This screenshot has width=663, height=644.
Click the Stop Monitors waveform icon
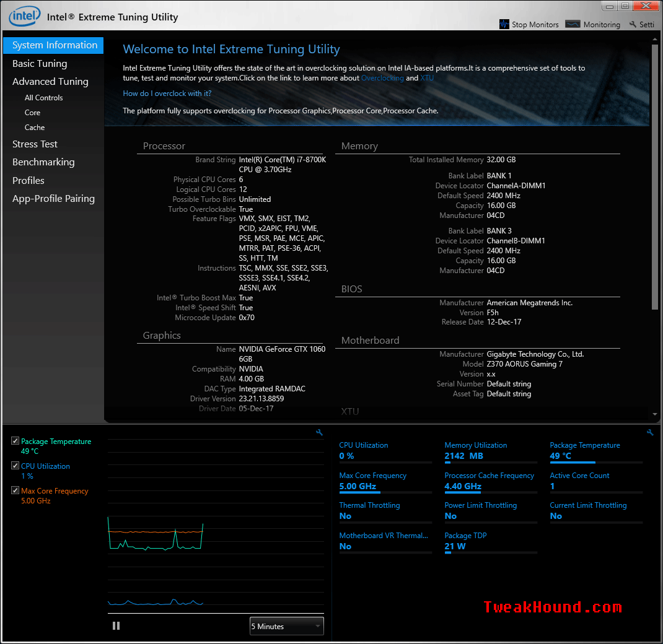coord(504,24)
